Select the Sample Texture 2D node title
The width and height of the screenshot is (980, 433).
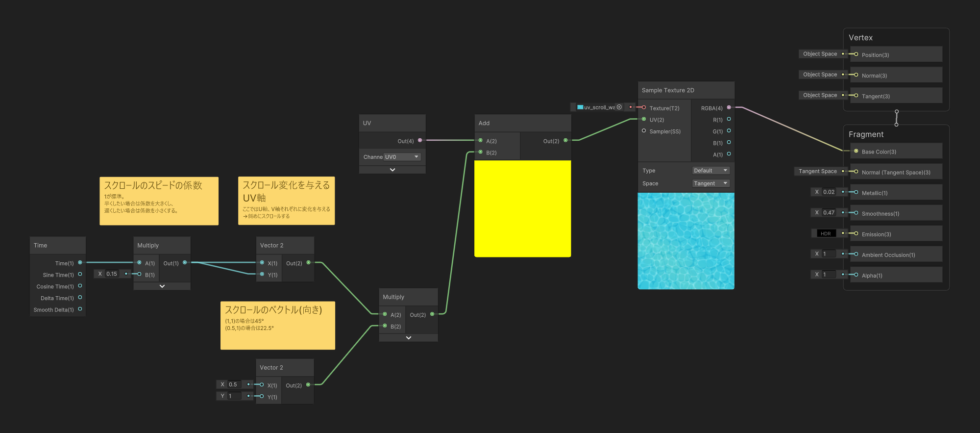(668, 90)
